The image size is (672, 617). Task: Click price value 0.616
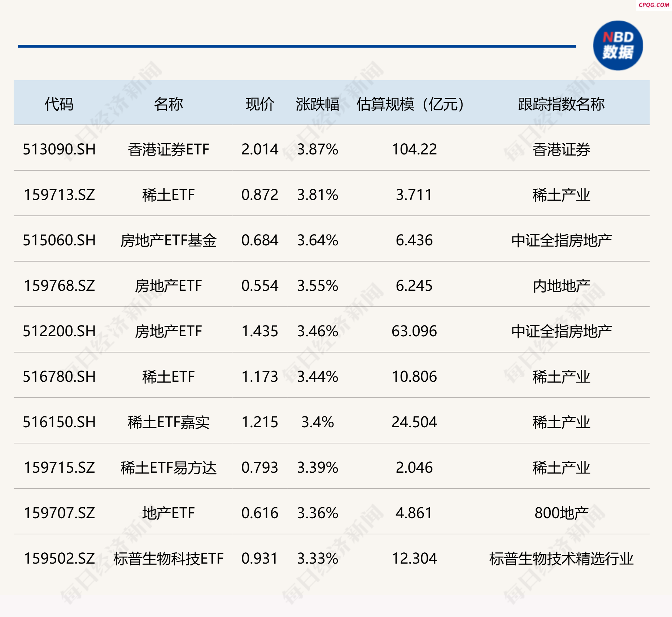[x=260, y=513]
